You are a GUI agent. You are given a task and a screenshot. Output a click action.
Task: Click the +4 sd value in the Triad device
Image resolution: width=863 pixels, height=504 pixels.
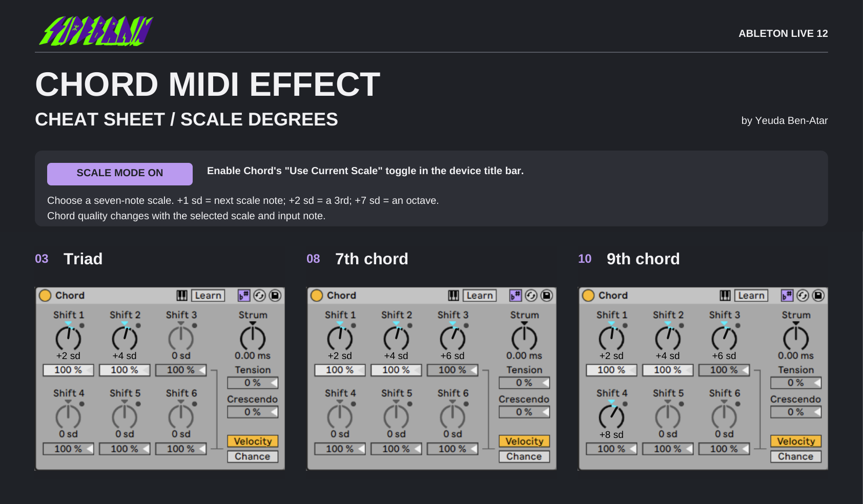coord(125,355)
